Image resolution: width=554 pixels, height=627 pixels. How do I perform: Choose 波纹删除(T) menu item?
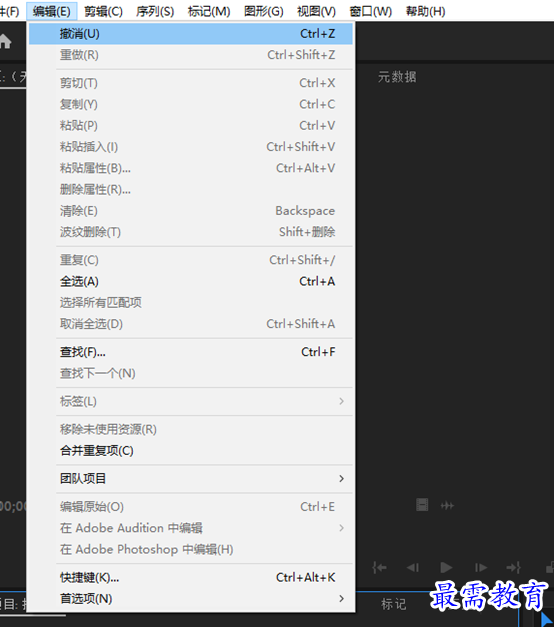(191, 232)
